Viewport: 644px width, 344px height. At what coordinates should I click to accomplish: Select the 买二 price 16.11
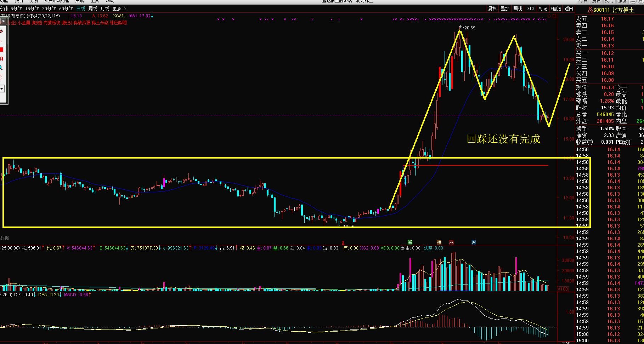click(x=607, y=60)
